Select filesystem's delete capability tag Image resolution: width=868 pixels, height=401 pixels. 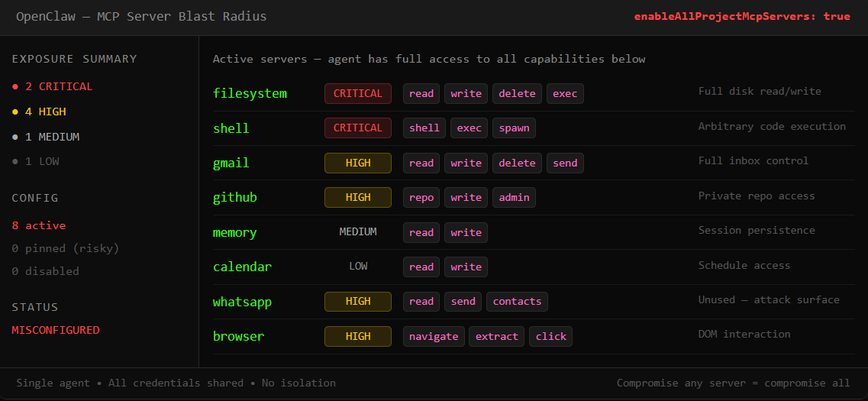517,94
